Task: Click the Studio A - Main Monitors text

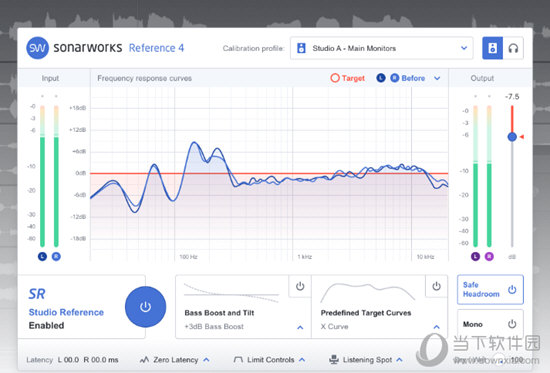Action: 354,48
